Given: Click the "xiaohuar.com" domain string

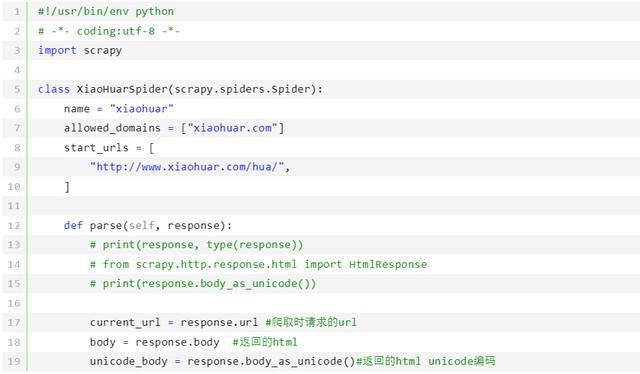Looking at the screenshot, I should [232, 128].
